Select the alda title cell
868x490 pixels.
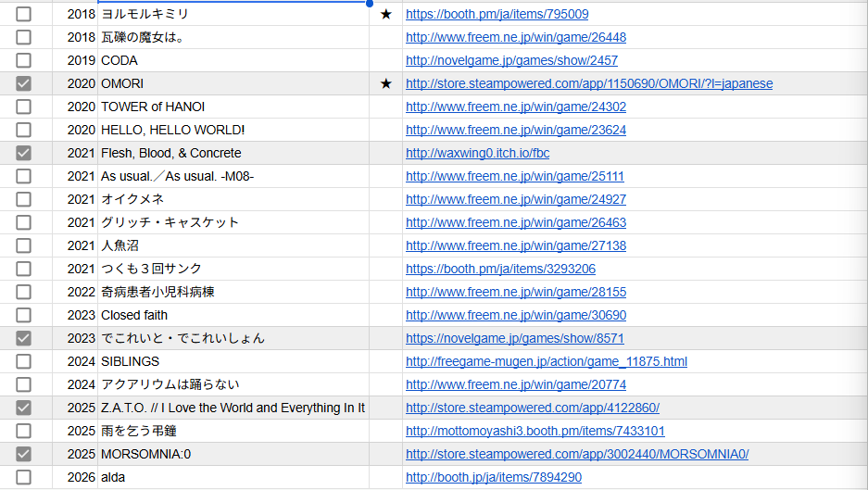click(233, 477)
